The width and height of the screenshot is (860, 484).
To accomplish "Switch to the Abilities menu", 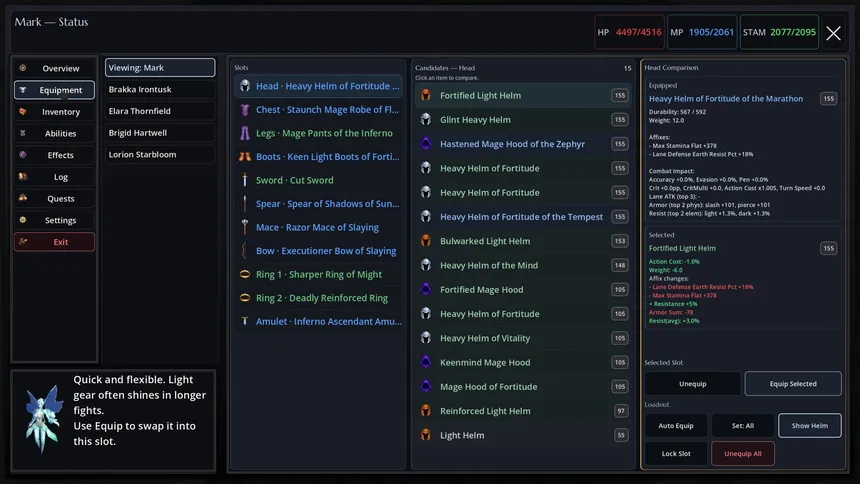I will pos(54,133).
